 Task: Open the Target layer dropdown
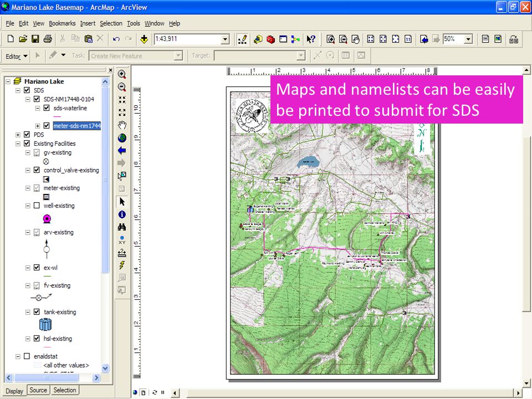coord(300,55)
